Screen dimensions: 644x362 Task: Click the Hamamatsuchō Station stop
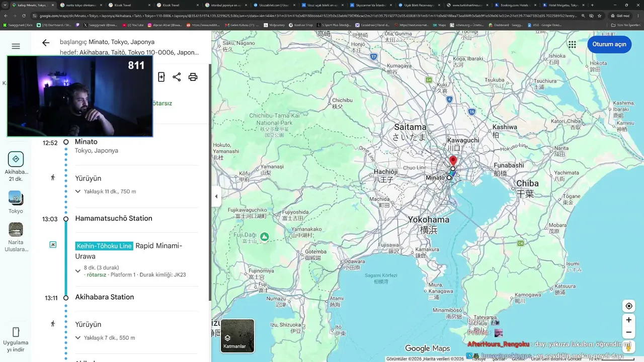click(x=114, y=218)
